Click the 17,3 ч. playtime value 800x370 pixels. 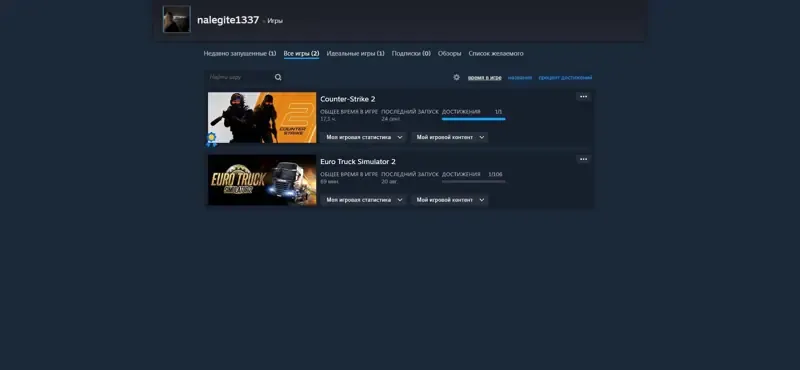[x=328, y=118]
